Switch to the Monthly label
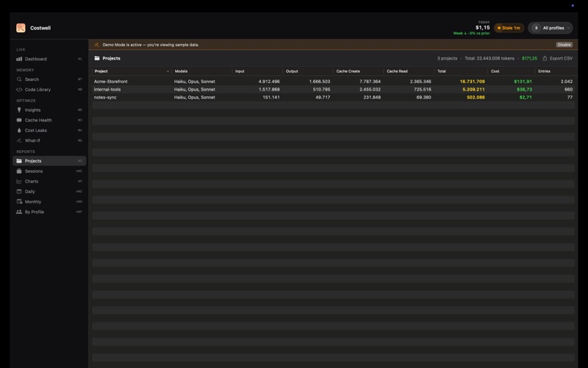588x368 pixels. click(33, 202)
